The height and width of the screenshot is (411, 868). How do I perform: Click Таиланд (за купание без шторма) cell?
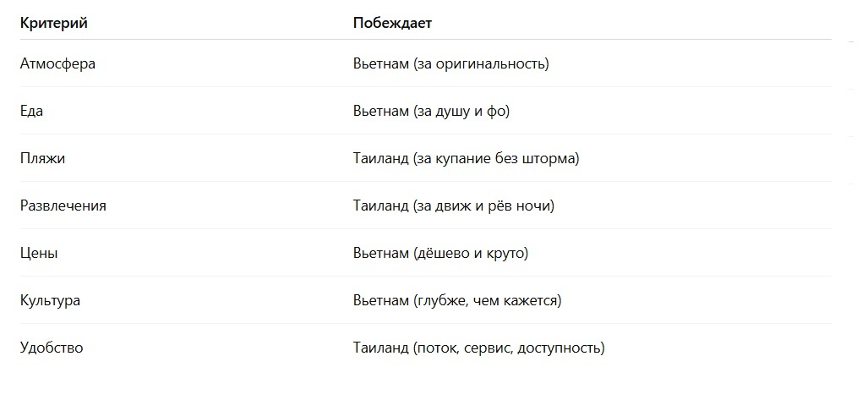click(x=466, y=159)
